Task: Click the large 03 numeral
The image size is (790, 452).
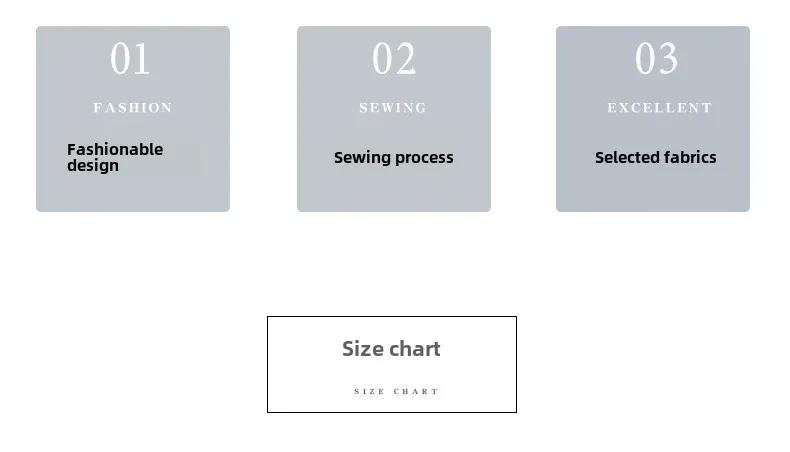Action: coord(656,59)
